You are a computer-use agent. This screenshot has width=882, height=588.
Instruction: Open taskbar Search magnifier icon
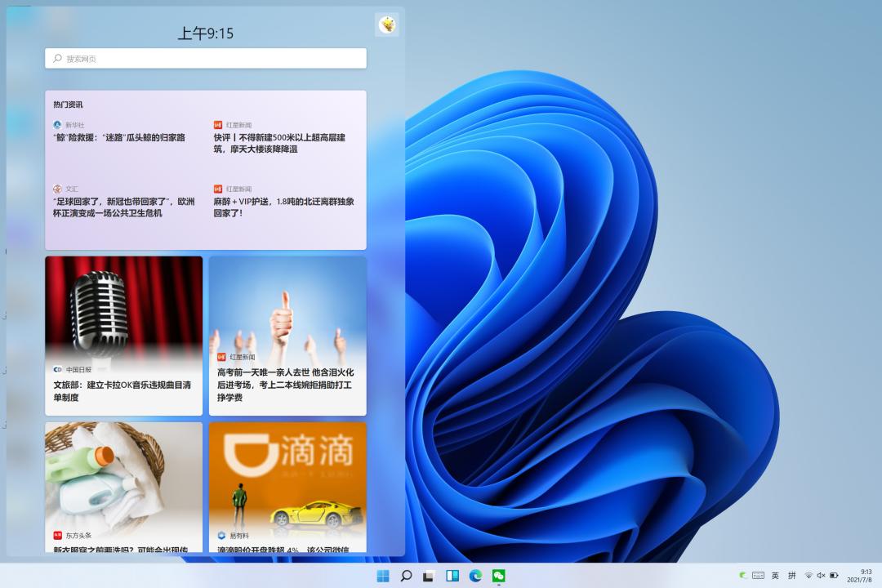[x=406, y=576]
